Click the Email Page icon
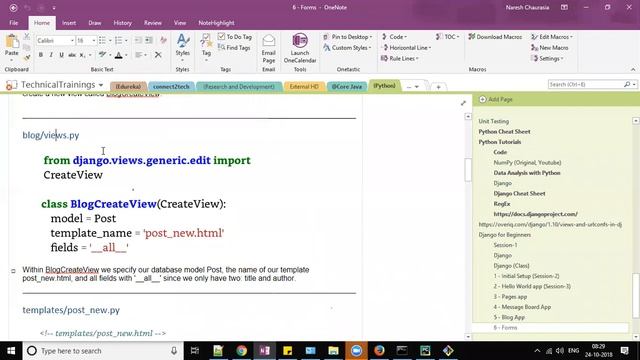The width and height of the screenshot is (640, 360). coord(269,49)
